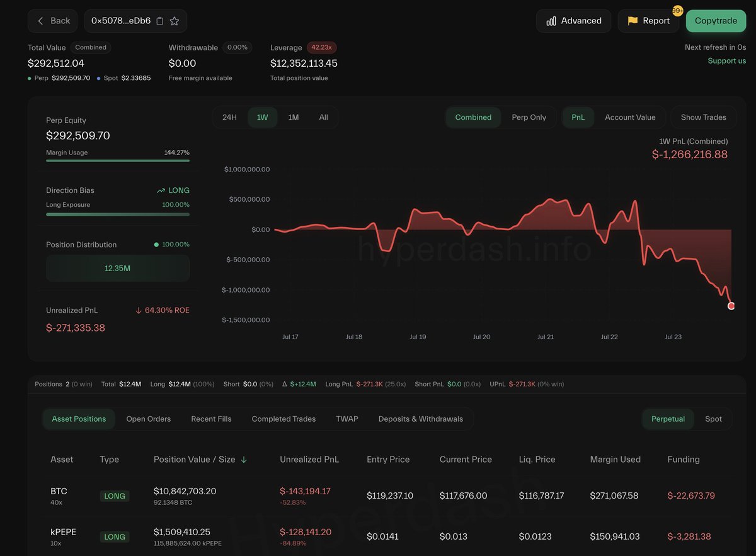Click the Unrealized PnL column header
Viewport: 756px width, 556px height.
click(309, 460)
